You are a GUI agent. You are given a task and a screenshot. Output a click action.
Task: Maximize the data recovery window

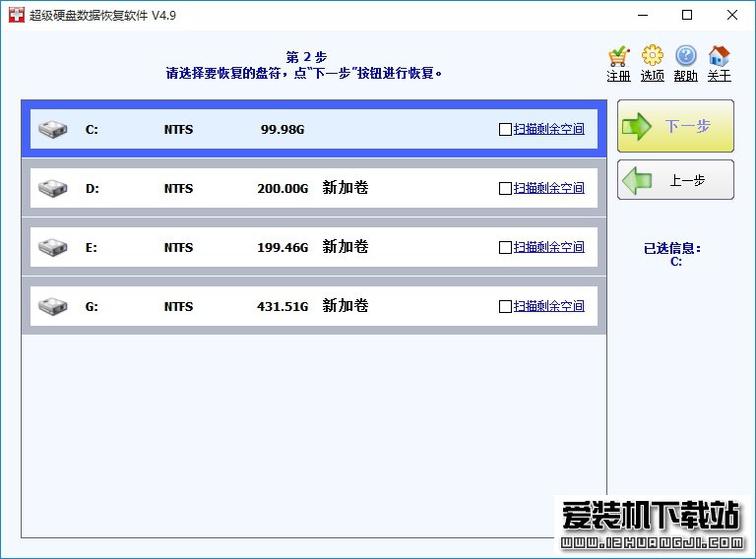click(687, 15)
